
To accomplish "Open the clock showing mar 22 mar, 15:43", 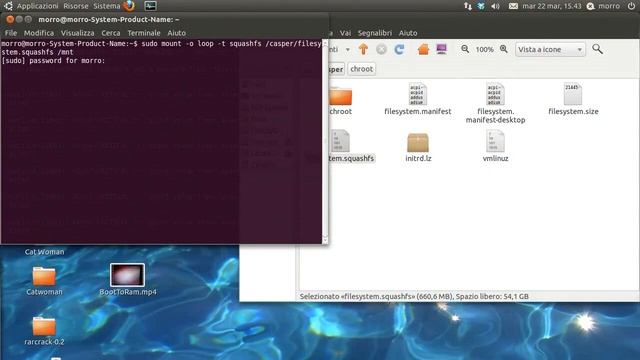I will pyautogui.click(x=552, y=6).
